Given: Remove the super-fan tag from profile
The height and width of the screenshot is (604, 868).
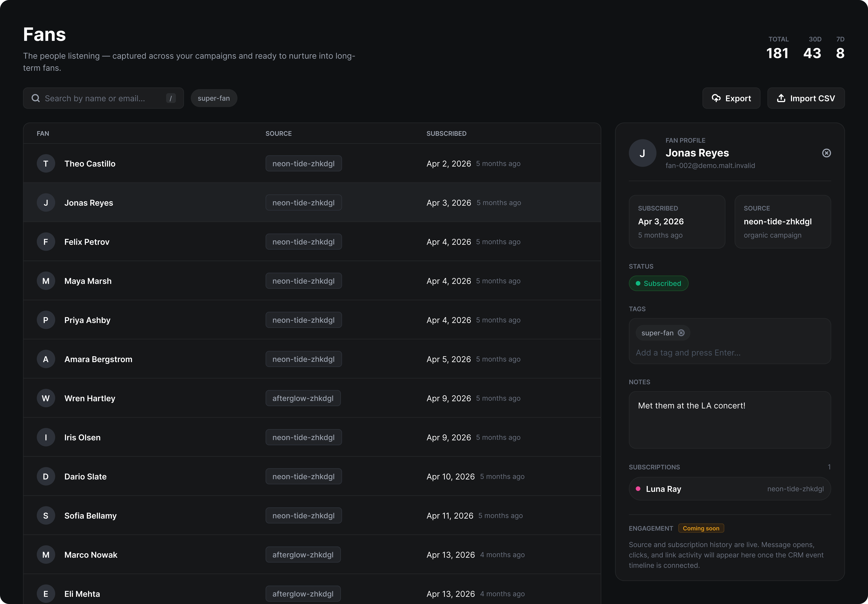Looking at the screenshot, I should pos(681,333).
